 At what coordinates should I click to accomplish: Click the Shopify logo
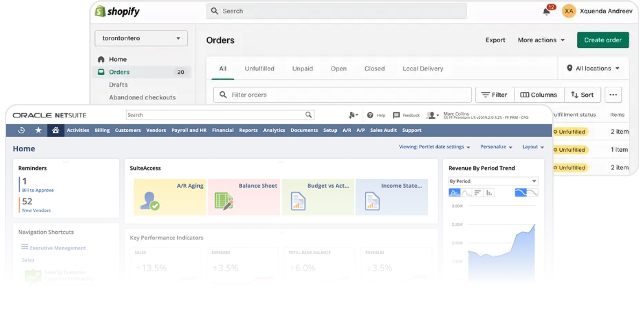click(117, 11)
